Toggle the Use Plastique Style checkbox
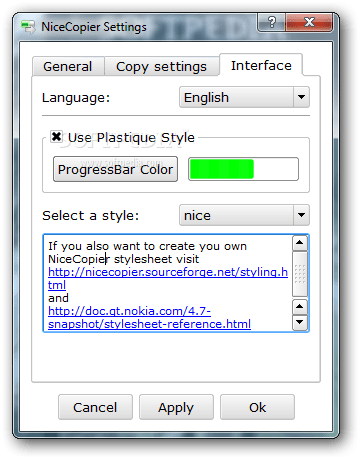 tap(56, 137)
